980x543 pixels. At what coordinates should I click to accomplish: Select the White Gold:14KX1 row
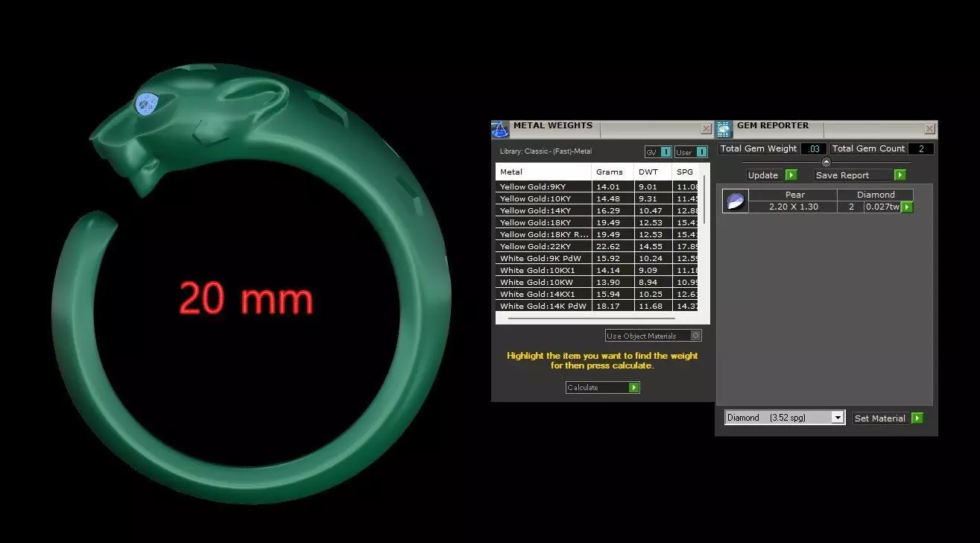click(x=597, y=294)
